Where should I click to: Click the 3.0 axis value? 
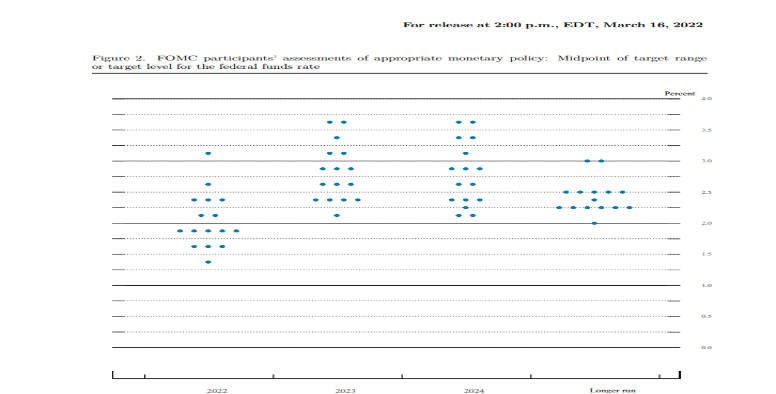click(706, 161)
